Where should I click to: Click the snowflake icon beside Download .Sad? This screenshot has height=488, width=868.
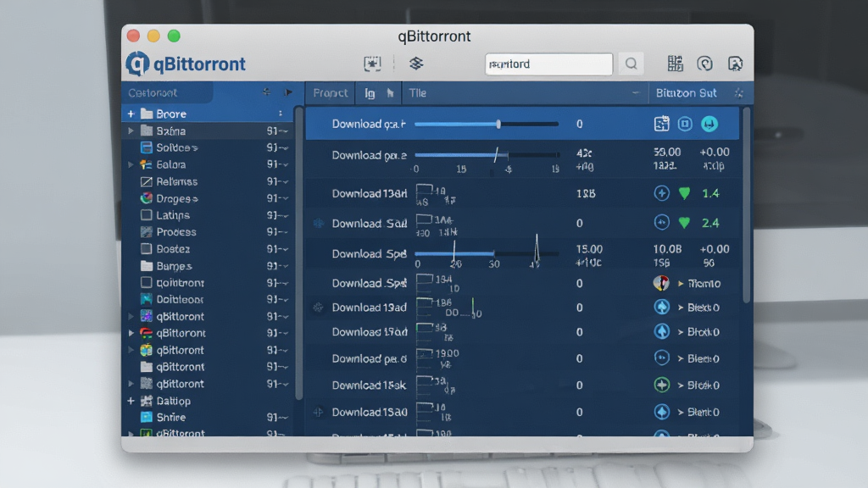click(319, 223)
